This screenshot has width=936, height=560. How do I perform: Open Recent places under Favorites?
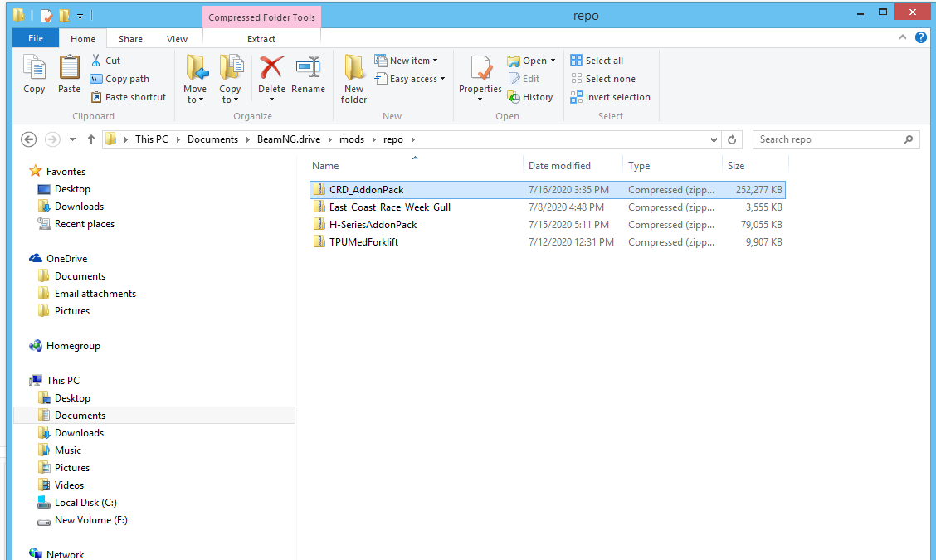click(x=76, y=224)
